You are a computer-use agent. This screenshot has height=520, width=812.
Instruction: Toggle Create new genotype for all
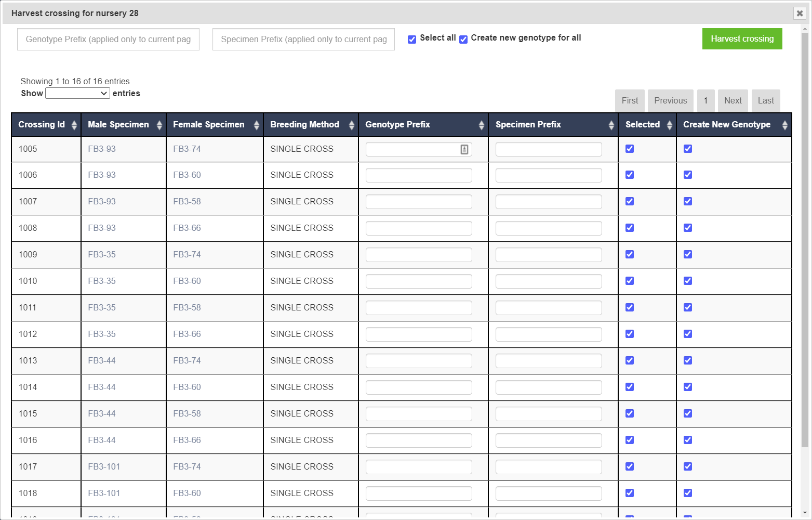[x=463, y=40]
